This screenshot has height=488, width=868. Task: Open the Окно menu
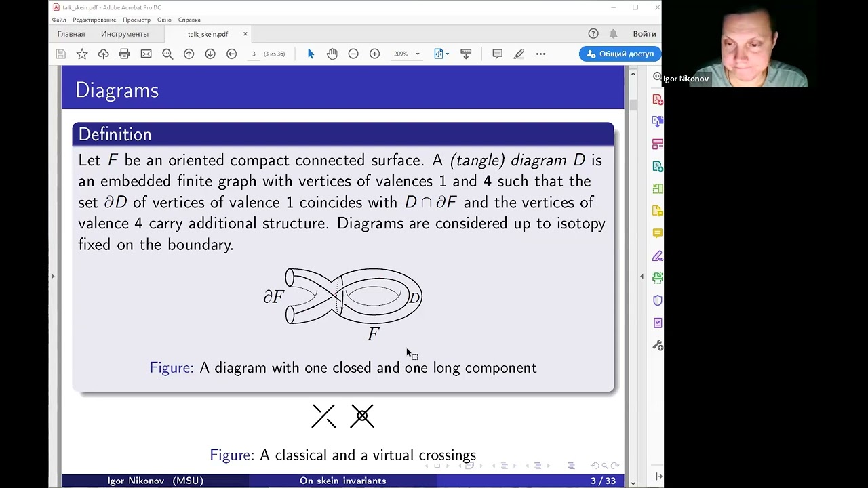coord(164,20)
